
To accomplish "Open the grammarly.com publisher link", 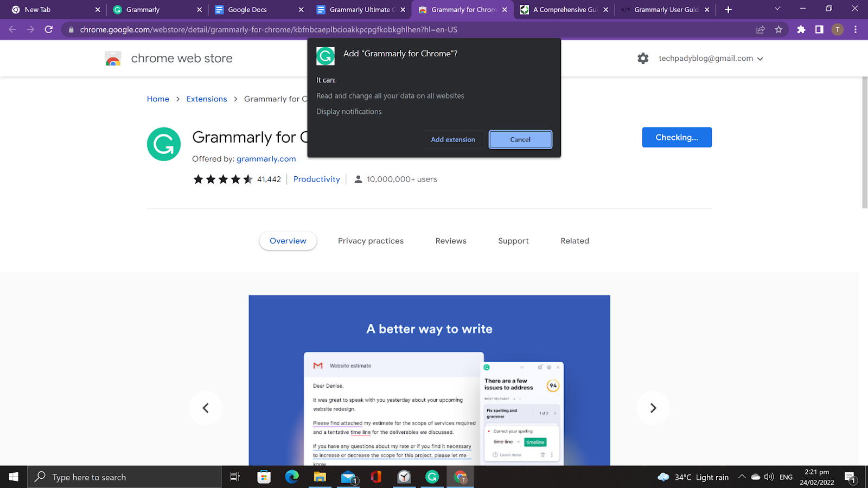I will point(266,159).
